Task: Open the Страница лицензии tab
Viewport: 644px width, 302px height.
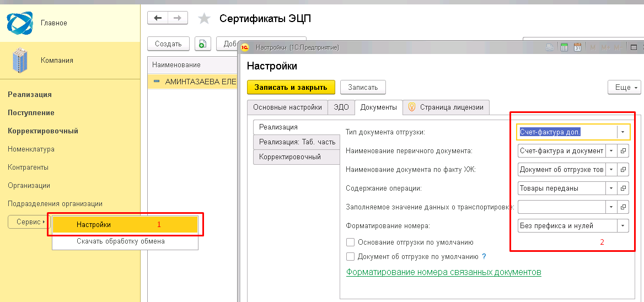Action: [446, 107]
